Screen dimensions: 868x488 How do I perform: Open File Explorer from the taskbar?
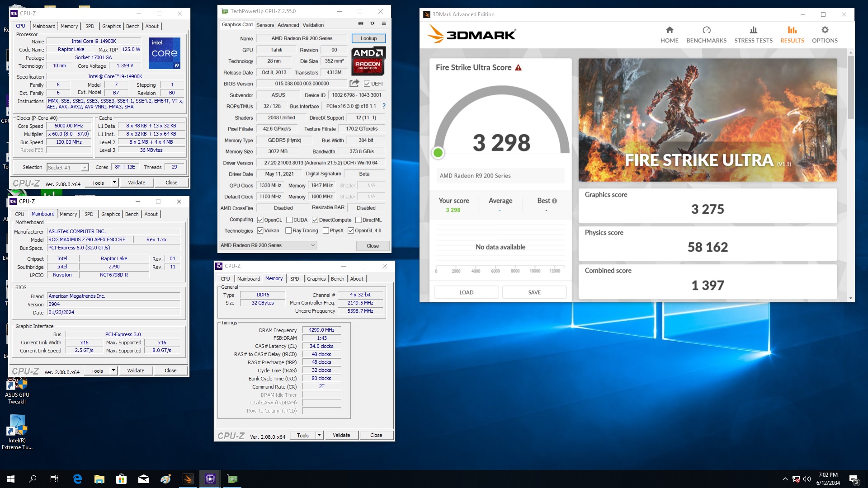point(99,479)
